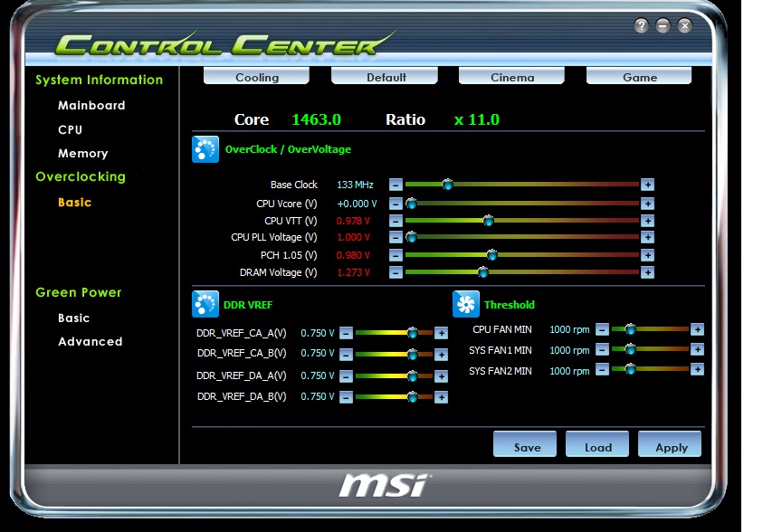Image resolution: width=782 pixels, height=532 pixels.
Task: Increase CPU Vcore with plus button
Action: coord(647,204)
